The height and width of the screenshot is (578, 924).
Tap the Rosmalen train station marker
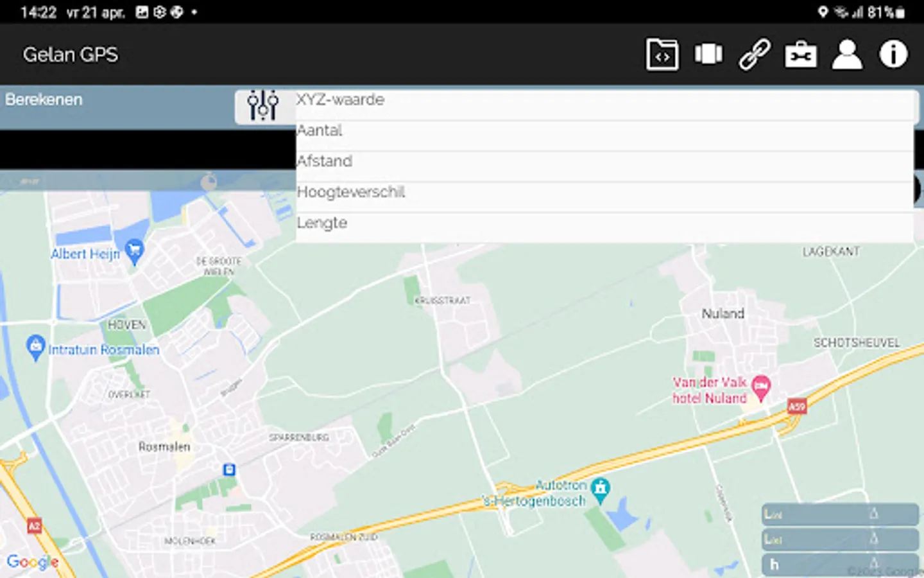coord(229,469)
